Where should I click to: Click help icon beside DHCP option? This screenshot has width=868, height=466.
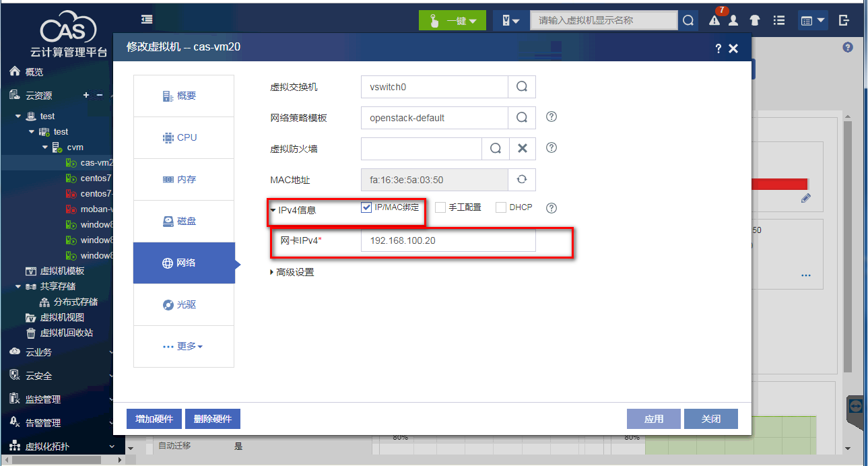552,207
